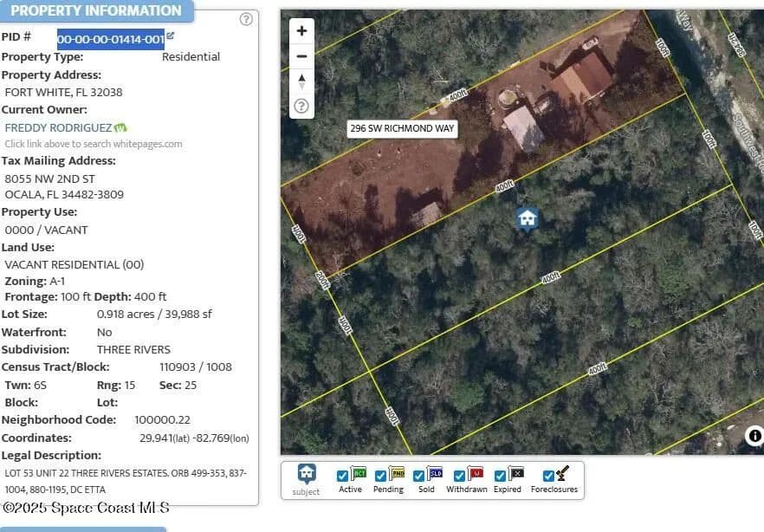This screenshot has width=764, height=532.
Task: Zoom in on the parcel map
Action: coord(301,31)
